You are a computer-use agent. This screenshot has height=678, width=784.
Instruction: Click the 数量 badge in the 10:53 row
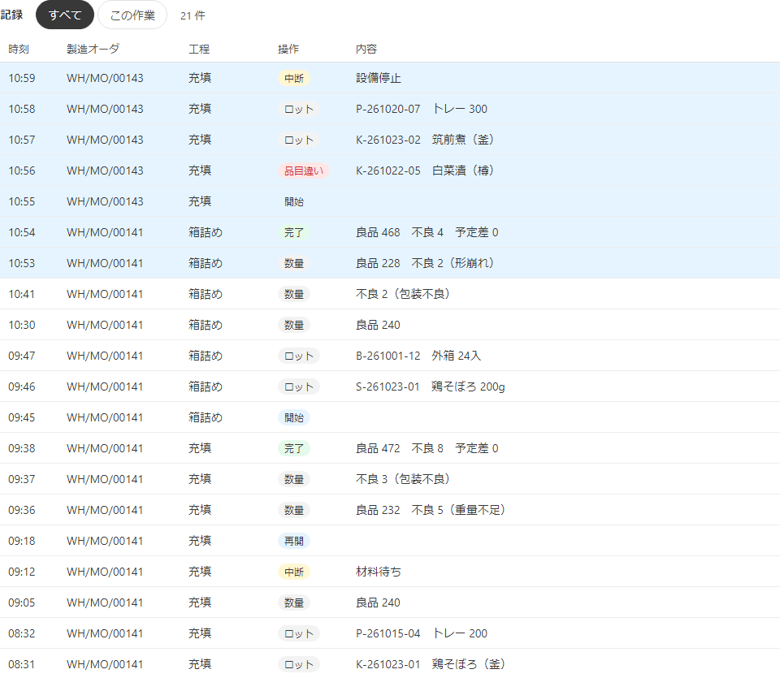click(x=294, y=263)
